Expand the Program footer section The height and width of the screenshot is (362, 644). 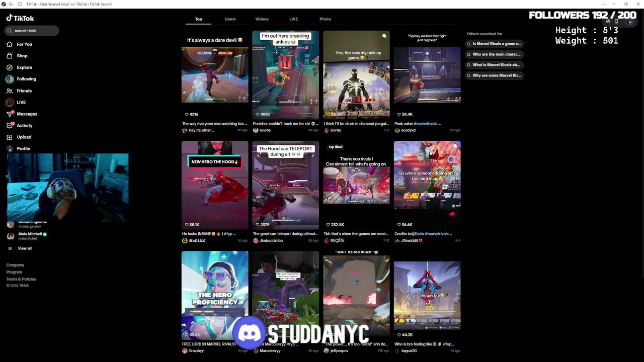14,272
